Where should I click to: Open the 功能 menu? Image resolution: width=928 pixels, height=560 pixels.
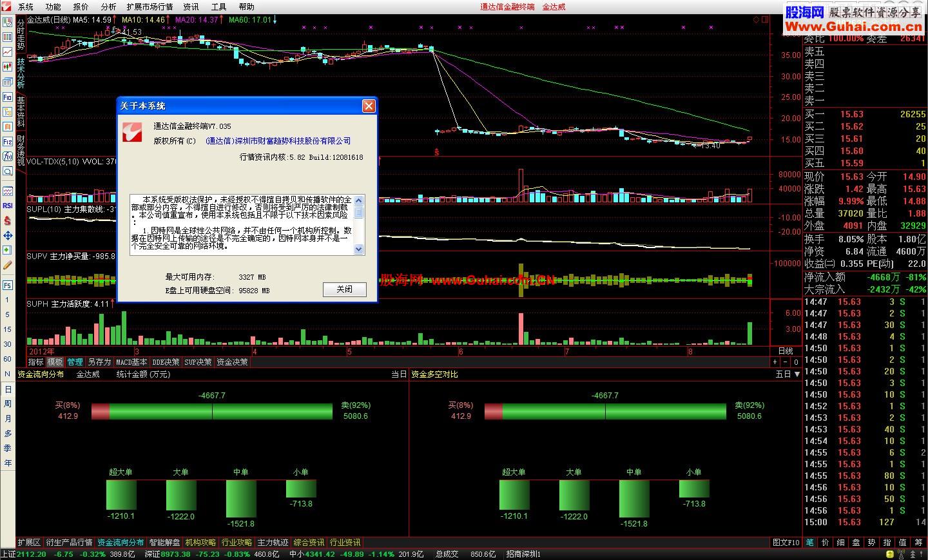[x=53, y=7]
